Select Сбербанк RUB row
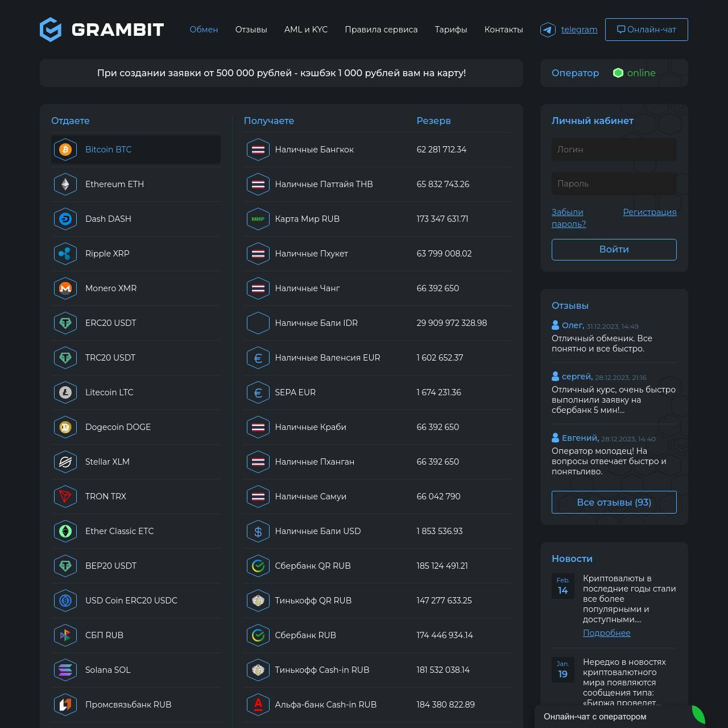Image resolution: width=728 pixels, height=728 pixels. (x=378, y=635)
